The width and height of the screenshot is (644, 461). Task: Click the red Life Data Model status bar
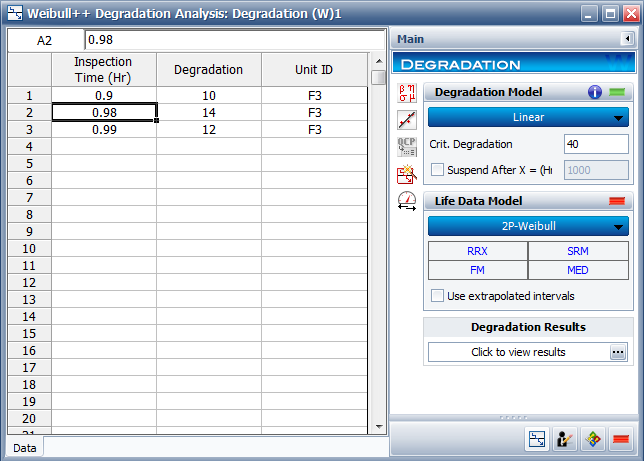(x=617, y=201)
